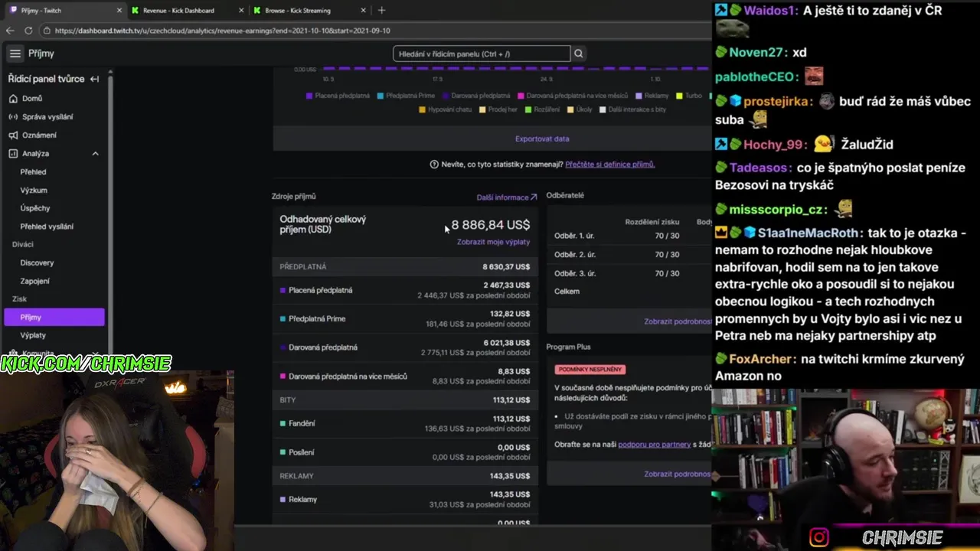Click pablotheCEO's face emote in chat

point(813,77)
